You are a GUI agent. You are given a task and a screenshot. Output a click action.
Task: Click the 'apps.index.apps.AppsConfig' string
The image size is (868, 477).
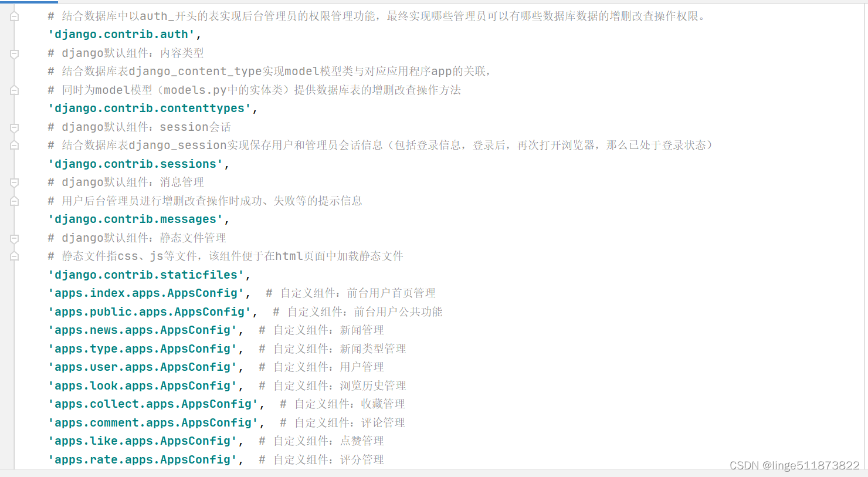[x=146, y=293]
